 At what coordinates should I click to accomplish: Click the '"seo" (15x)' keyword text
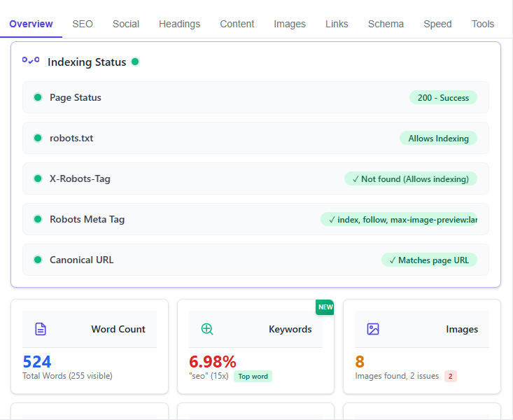(x=209, y=376)
